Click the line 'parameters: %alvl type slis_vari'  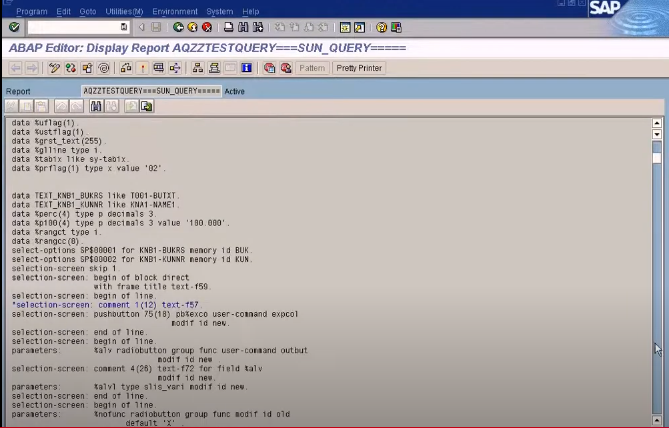[x=130, y=387]
